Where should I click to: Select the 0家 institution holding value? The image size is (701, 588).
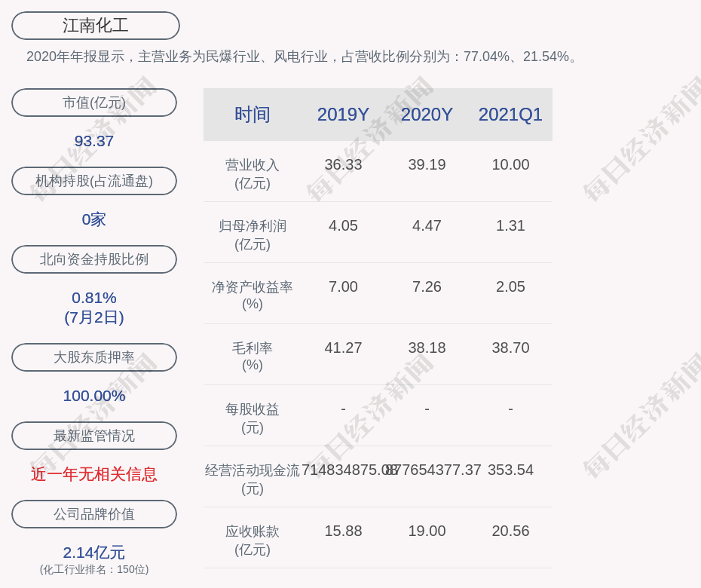click(x=94, y=219)
